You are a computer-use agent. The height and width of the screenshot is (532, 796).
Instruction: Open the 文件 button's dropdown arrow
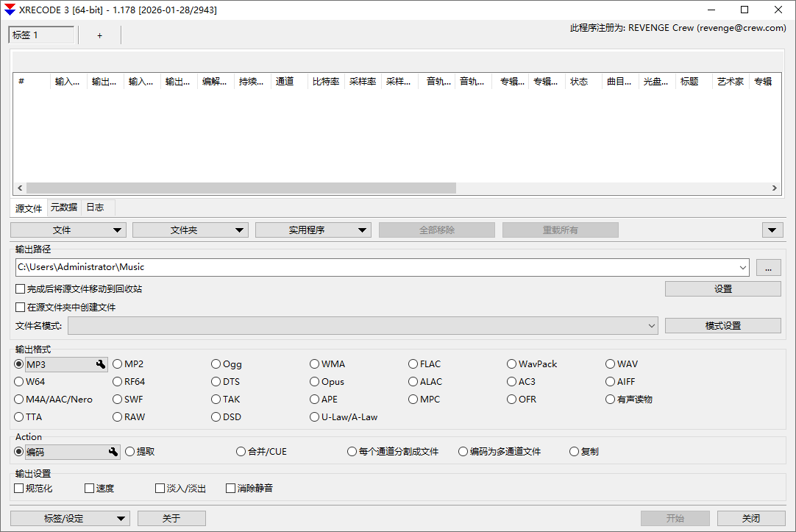pos(118,230)
